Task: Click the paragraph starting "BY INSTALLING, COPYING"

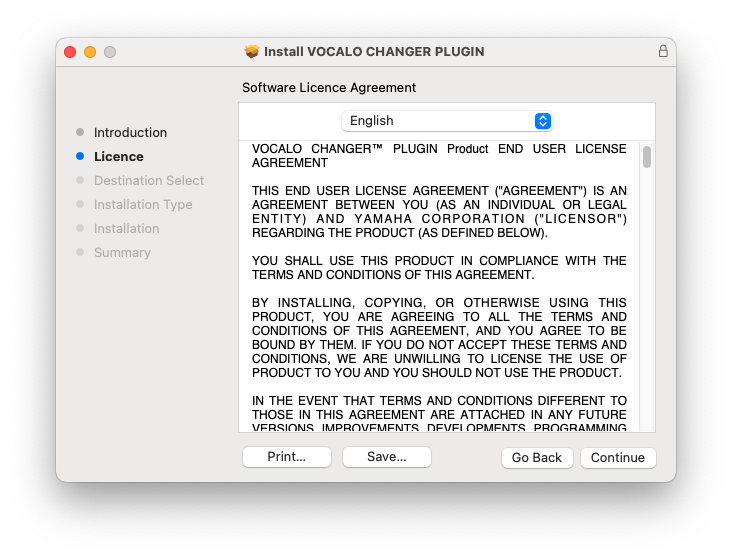Action: click(439, 338)
